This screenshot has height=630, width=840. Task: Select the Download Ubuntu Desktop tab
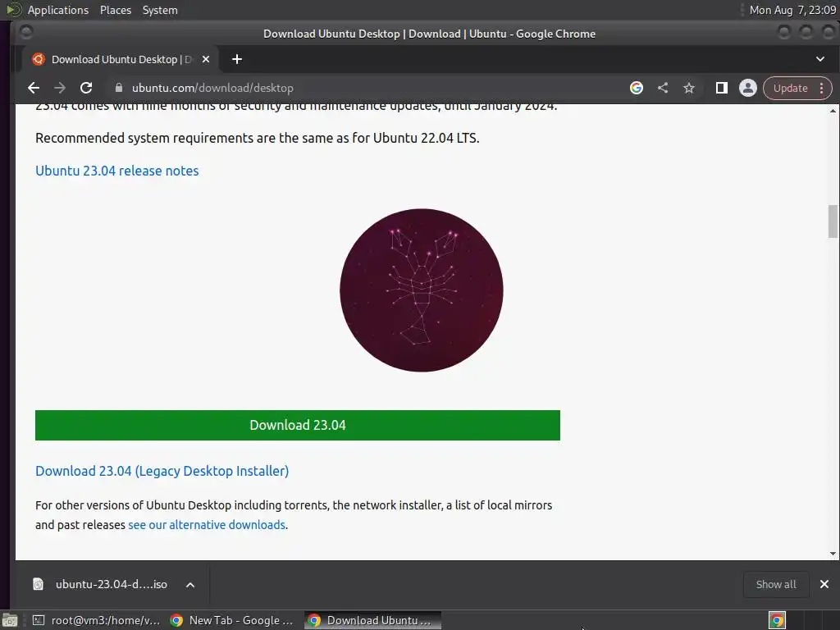121,59
